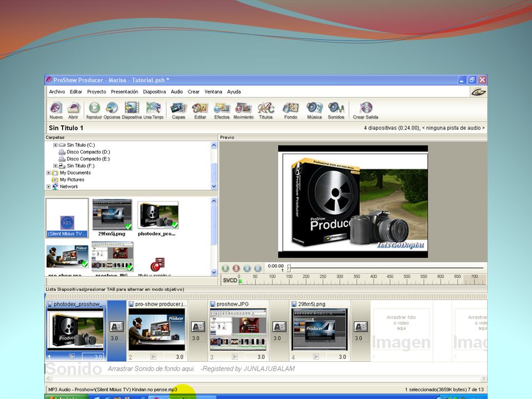Click slide 3 duration field 3.0
This screenshot has height=399, width=532.
click(257, 357)
